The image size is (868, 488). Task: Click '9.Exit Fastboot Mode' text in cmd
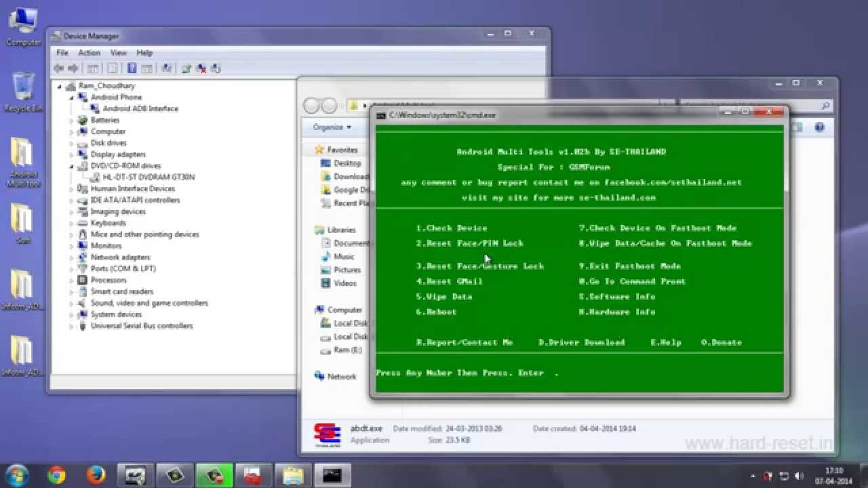click(629, 266)
